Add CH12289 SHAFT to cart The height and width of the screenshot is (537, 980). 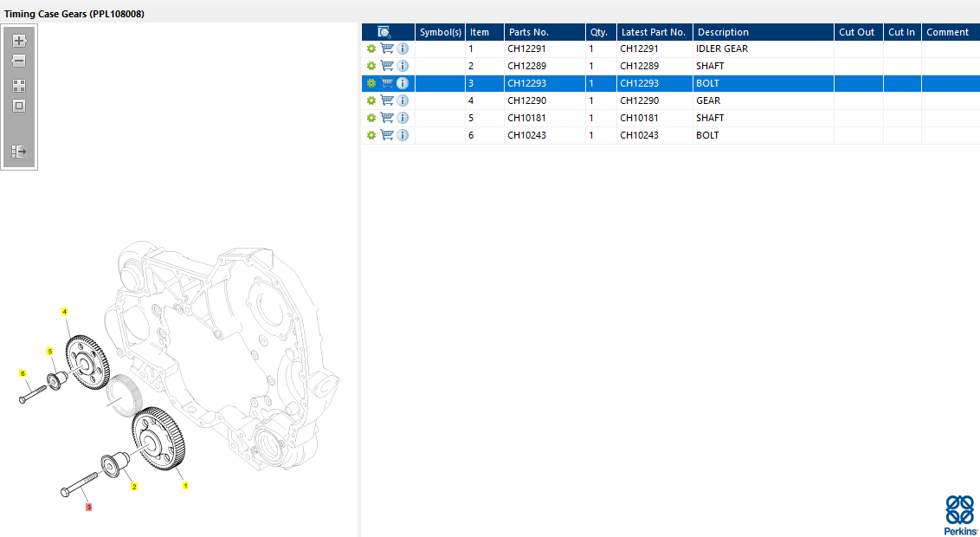(387, 66)
